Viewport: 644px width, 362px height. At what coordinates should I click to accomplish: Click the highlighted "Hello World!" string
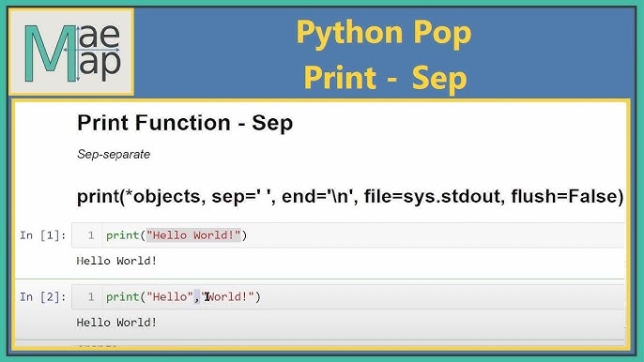[193, 235]
